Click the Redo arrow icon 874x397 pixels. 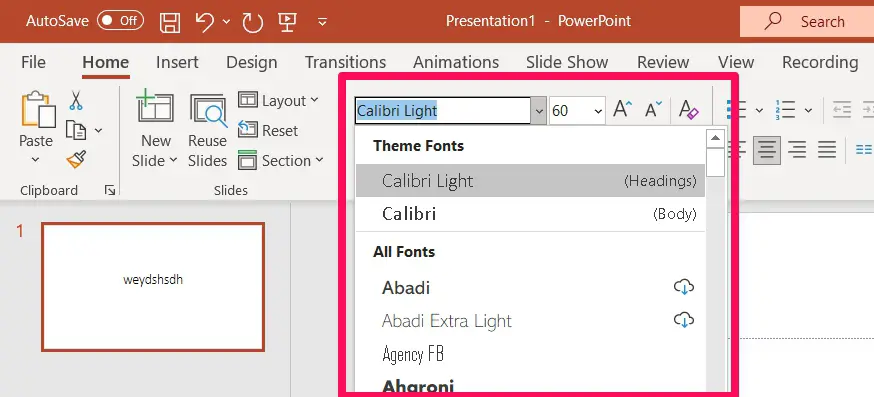click(x=253, y=22)
